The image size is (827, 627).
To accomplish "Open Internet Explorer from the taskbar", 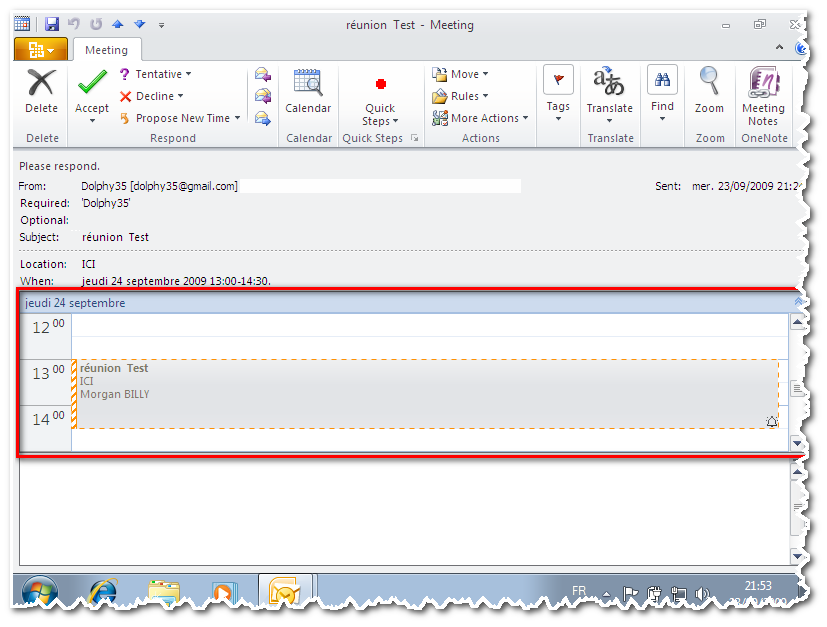I will (104, 591).
